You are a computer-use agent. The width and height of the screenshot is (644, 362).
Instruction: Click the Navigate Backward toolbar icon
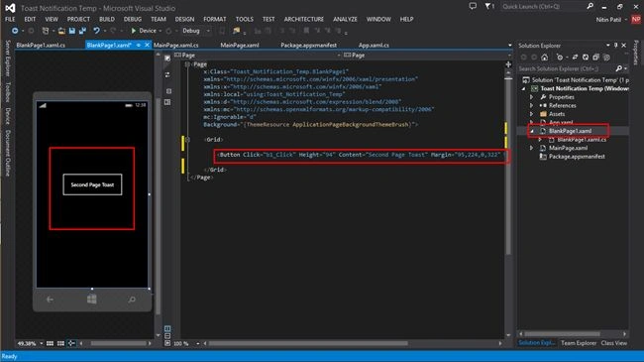click(x=15, y=31)
